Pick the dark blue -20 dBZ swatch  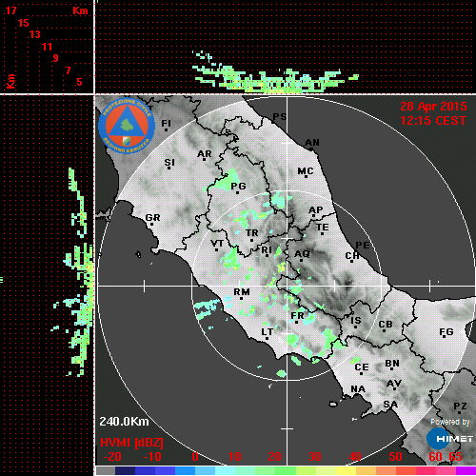coord(125,470)
